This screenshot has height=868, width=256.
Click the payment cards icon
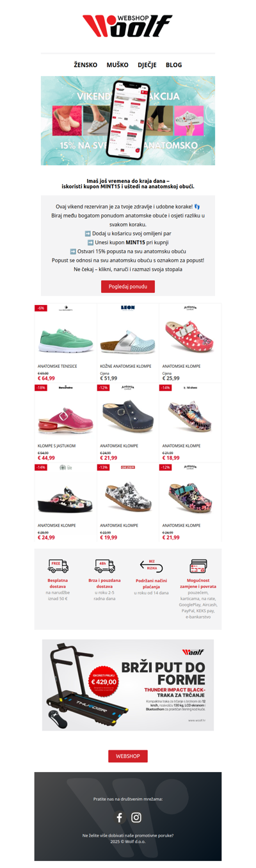pyautogui.click(x=198, y=566)
